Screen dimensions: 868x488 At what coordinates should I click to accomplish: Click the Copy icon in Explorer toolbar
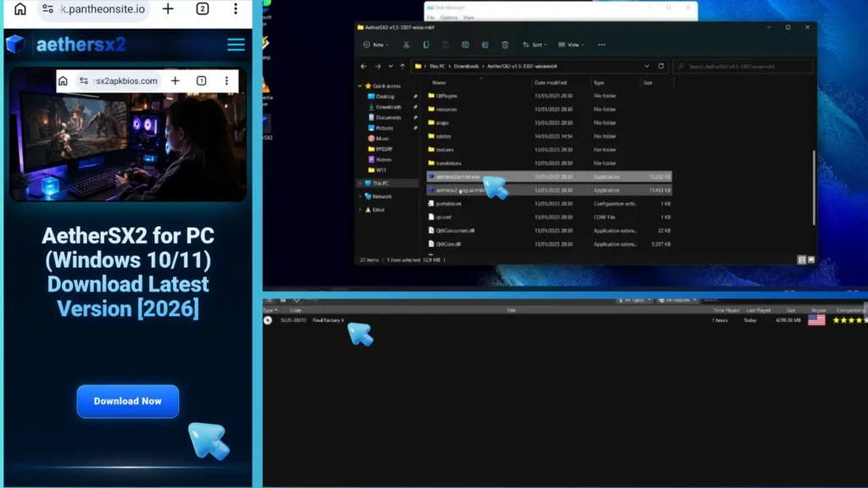pyautogui.click(x=426, y=45)
